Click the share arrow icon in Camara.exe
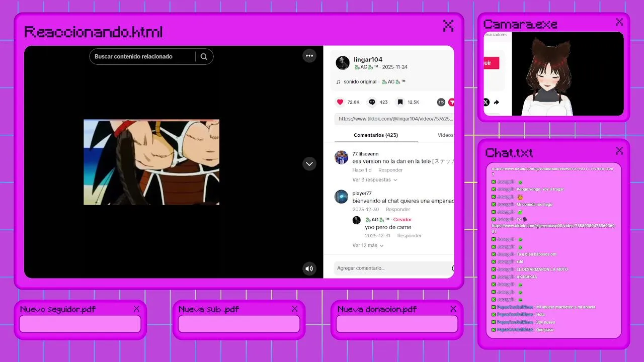This screenshot has height=362, width=644. pyautogui.click(x=497, y=102)
